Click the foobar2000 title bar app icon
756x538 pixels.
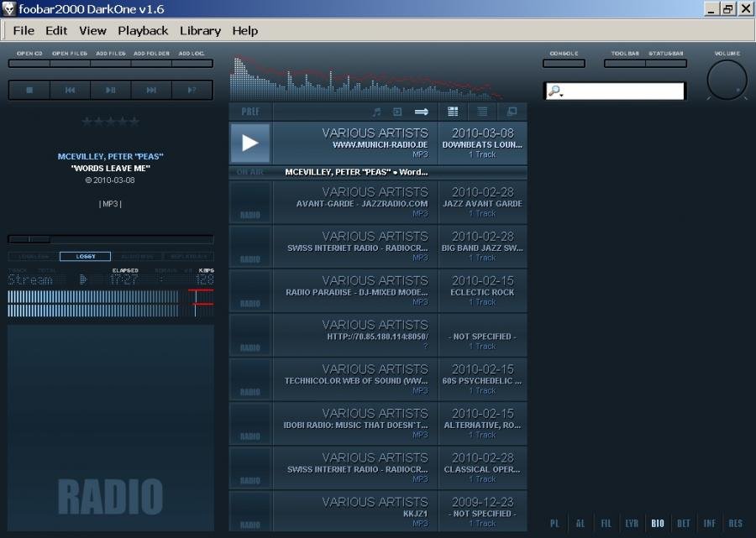point(8,8)
